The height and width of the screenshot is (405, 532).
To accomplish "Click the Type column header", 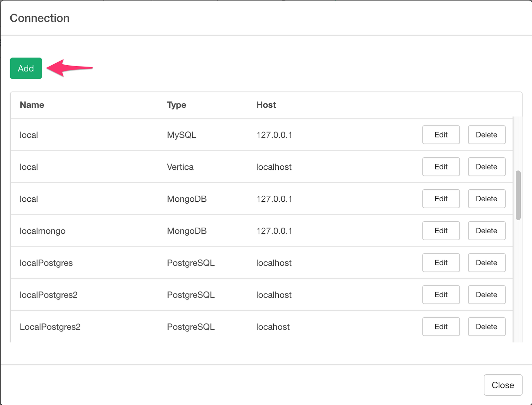I will [x=177, y=105].
